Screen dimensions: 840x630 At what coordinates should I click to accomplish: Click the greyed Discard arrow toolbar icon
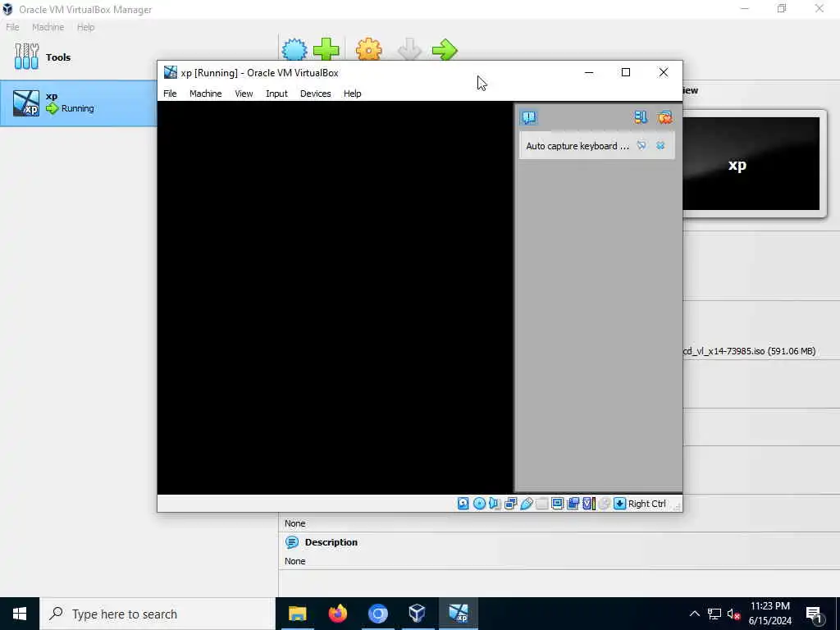click(410, 50)
